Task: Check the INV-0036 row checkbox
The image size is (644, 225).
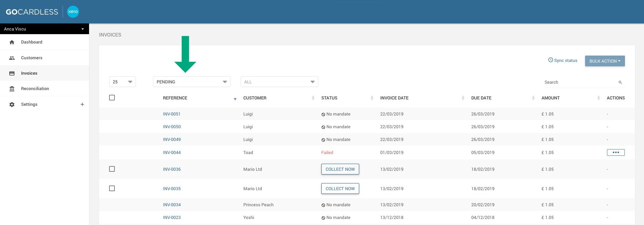Action: coord(112,169)
